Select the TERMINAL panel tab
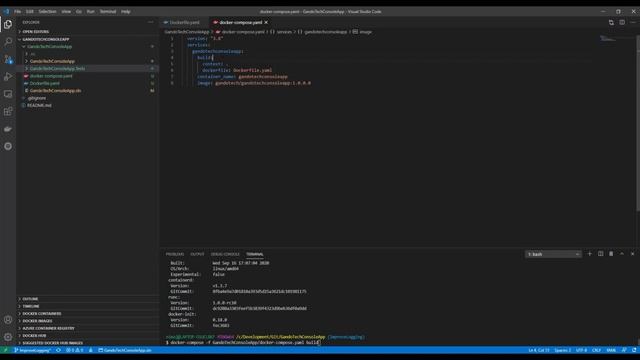 pos(255,254)
